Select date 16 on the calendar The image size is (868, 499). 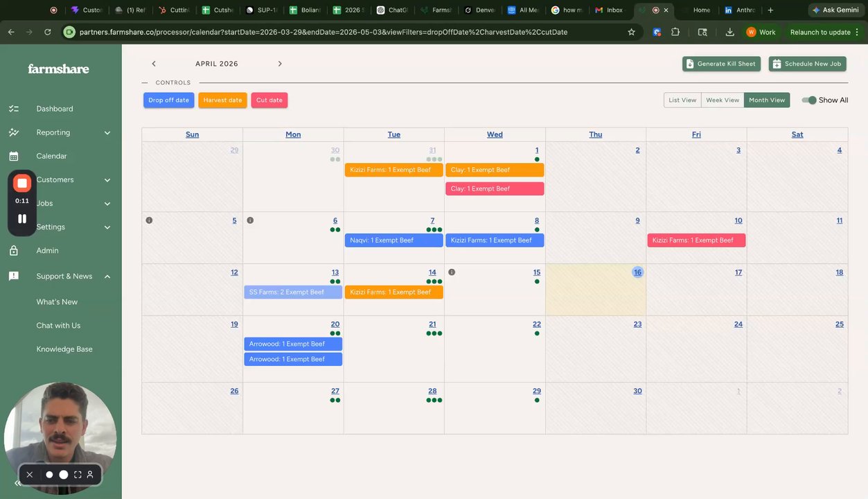pyautogui.click(x=637, y=272)
